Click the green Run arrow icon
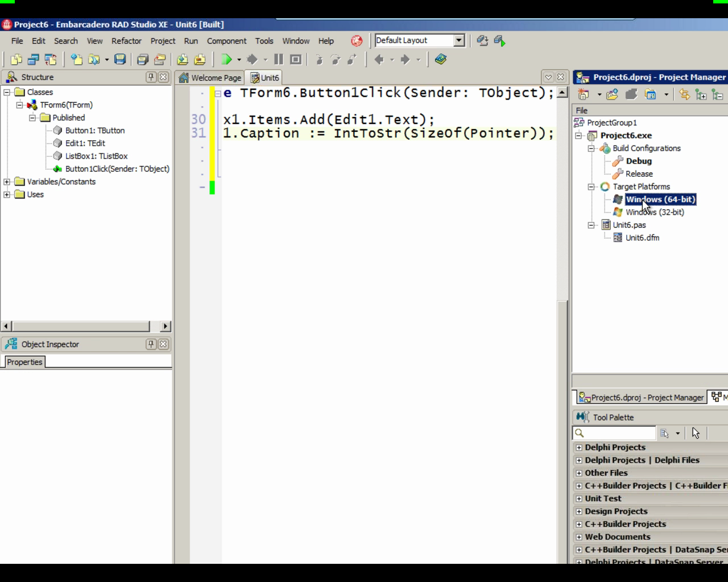This screenshot has width=728, height=582. 226,59
